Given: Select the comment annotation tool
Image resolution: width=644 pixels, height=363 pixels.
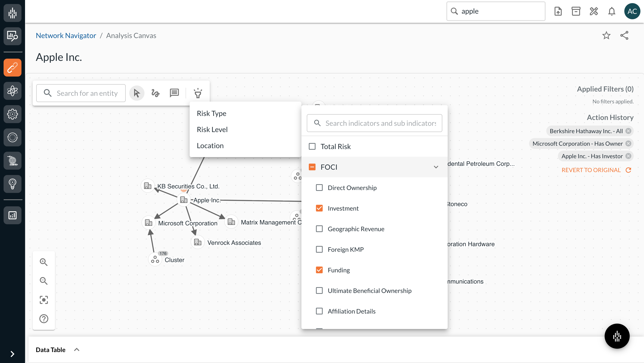Looking at the screenshot, I should click(x=174, y=93).
